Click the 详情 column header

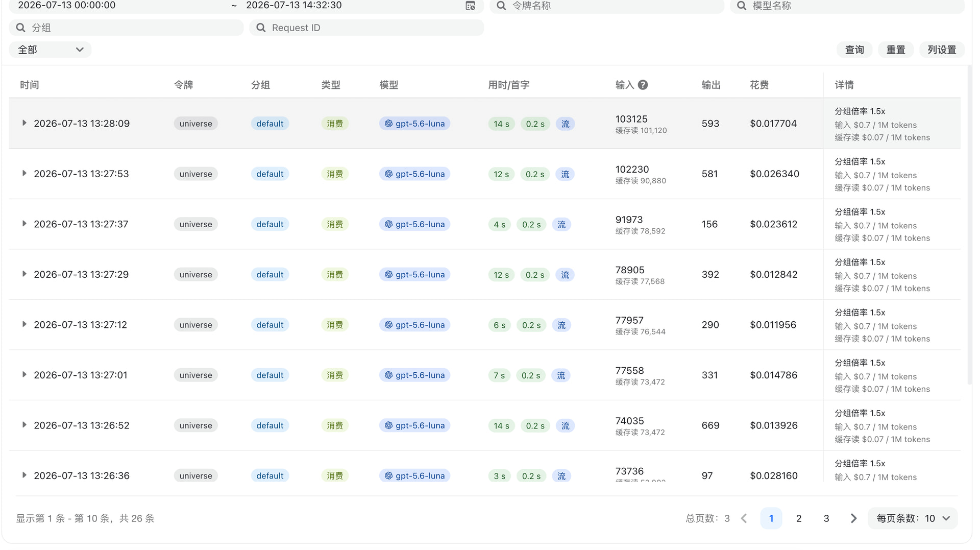point(844,85)
